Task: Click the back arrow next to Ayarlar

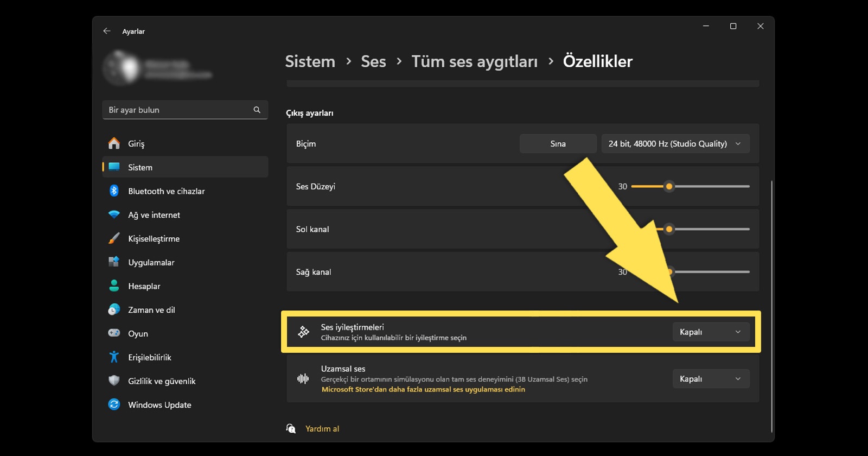Action: coord(107,31)
